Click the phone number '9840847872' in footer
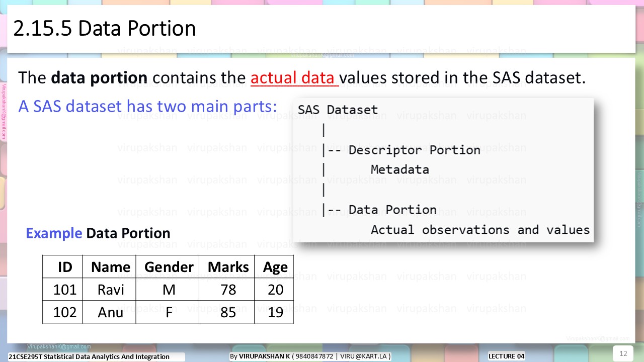Screen dimensions: 644x362 (314, 356)
